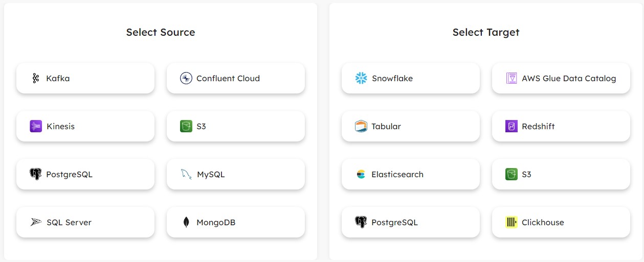Click the Elasticsearch logo icon

[361, 175]
